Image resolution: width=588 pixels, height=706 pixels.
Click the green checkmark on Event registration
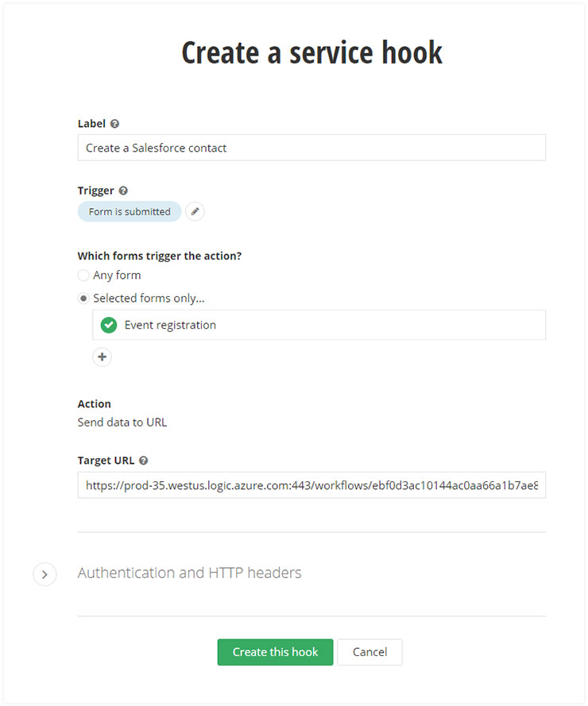click(109, 325)
